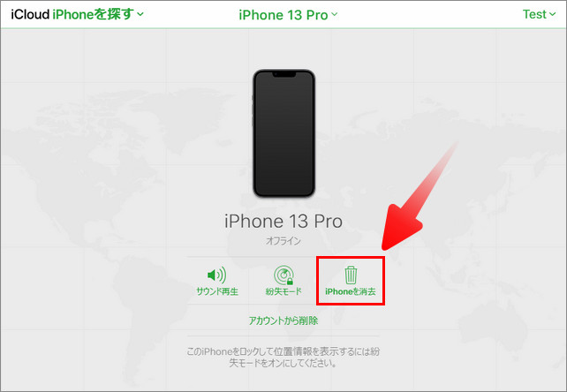The image size is (567, 392).
Task: Click the chevron next to Test
Action: (552, 14)
